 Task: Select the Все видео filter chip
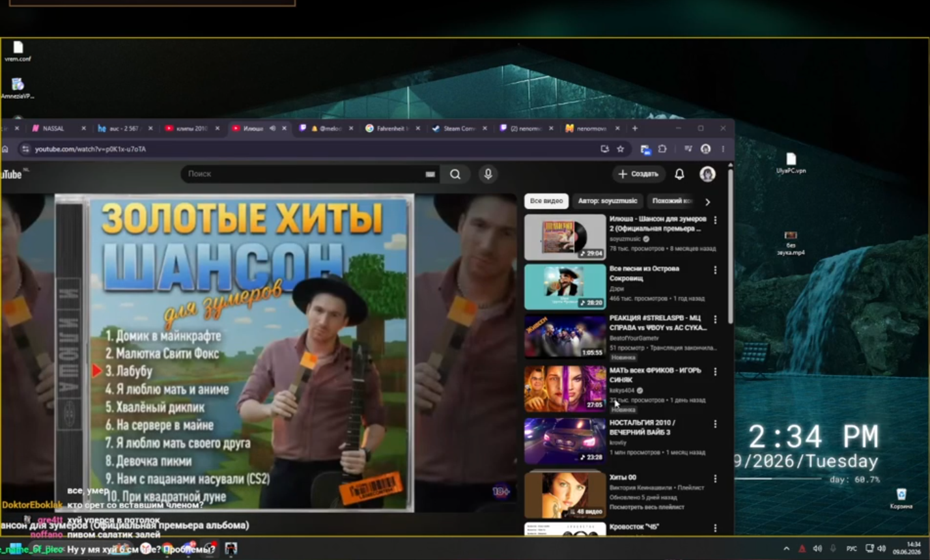pyautogui.click(x=546, y=201)
